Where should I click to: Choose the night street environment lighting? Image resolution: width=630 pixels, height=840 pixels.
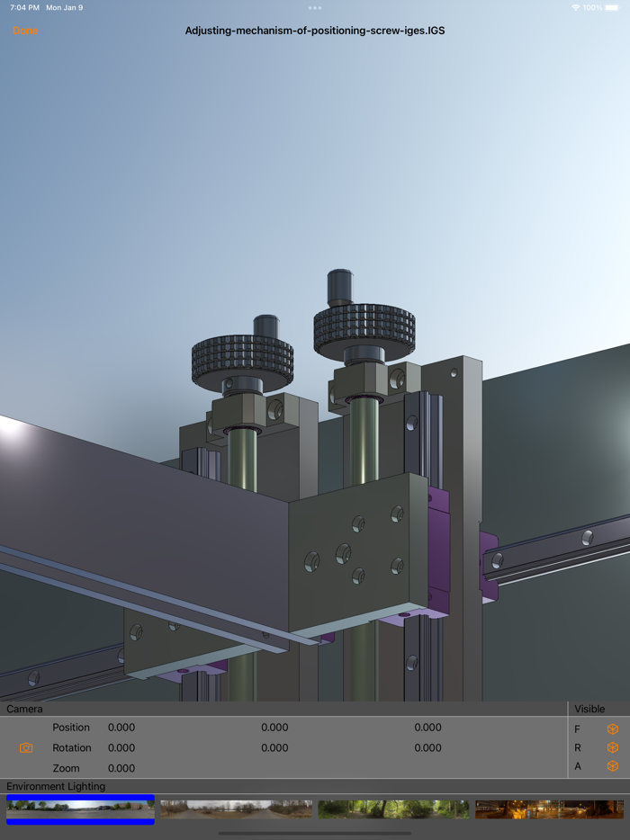pyautogui.click(x=549, y=809)
